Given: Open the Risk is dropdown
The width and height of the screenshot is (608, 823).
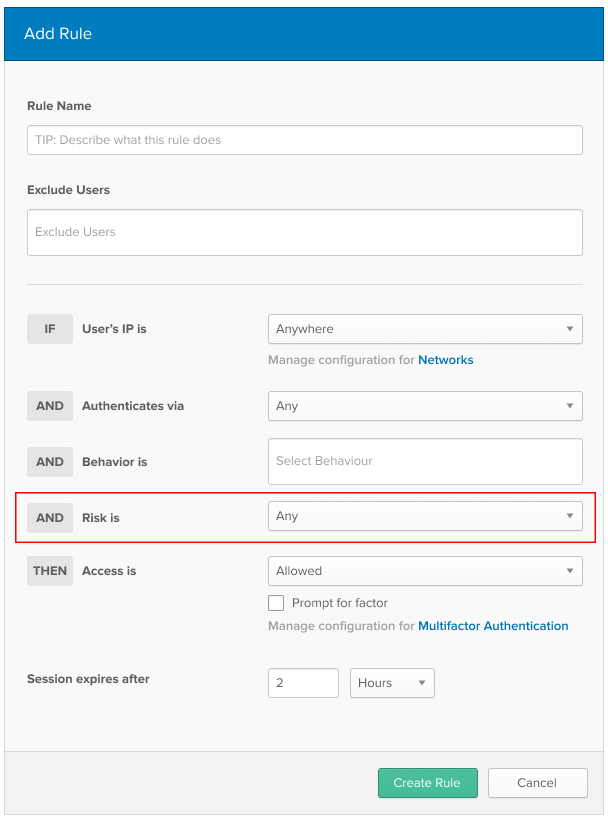Looking at the screenshot, I should (x=425, y=516).
